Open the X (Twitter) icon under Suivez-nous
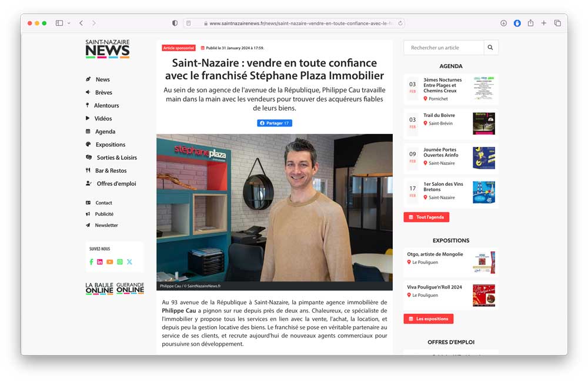Screen dimensions: 588x382 [129, 262]
